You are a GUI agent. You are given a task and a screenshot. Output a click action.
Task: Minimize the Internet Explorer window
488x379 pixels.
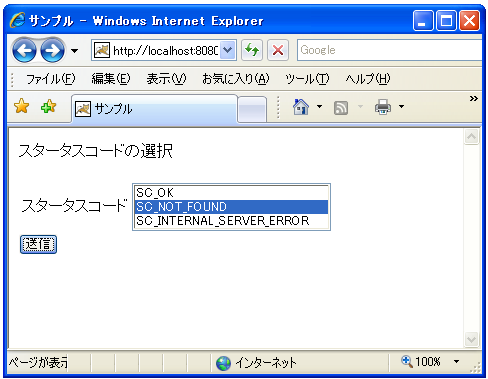423,21
